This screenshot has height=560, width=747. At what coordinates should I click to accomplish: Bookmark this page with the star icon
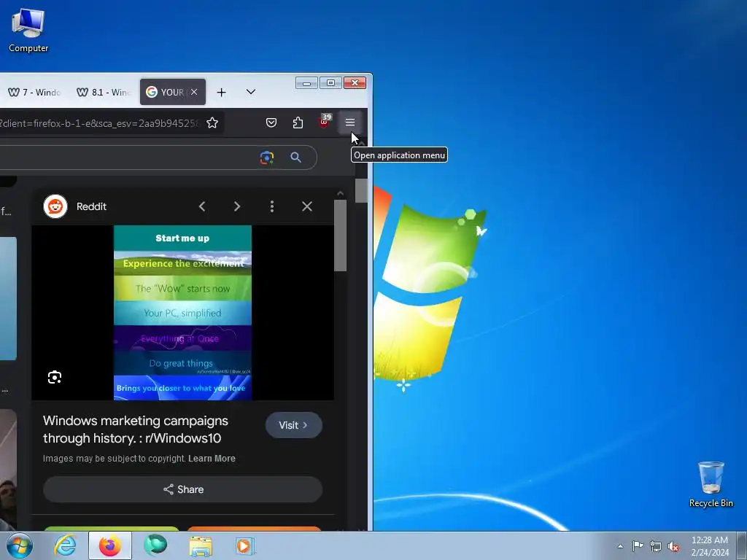212,122
